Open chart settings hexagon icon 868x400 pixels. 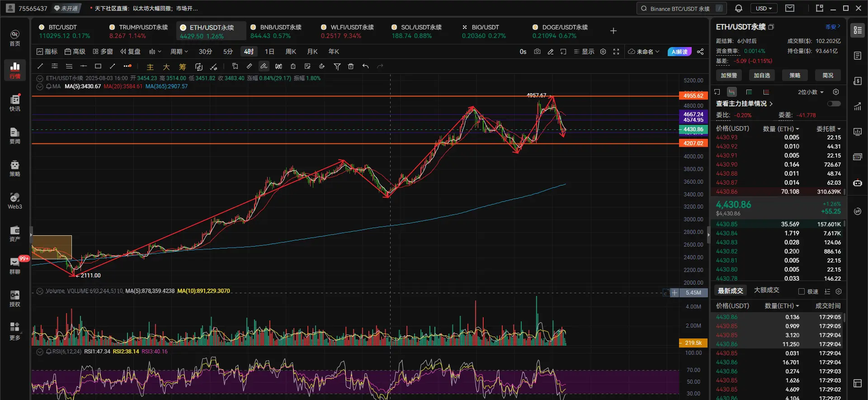603,52
